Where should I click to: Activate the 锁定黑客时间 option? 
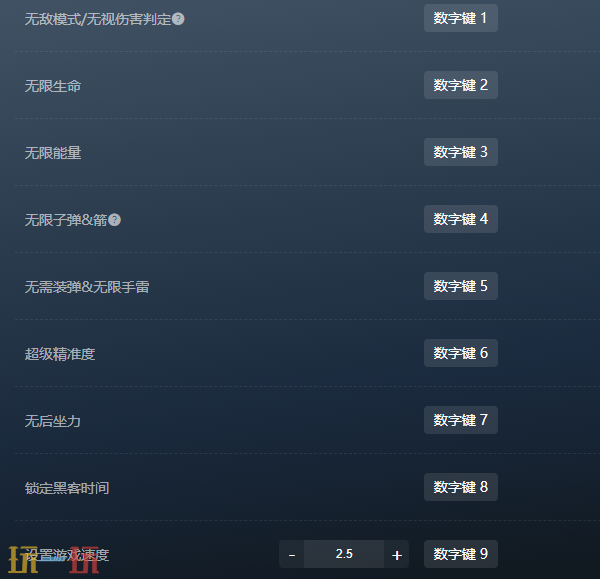[67, 488]
